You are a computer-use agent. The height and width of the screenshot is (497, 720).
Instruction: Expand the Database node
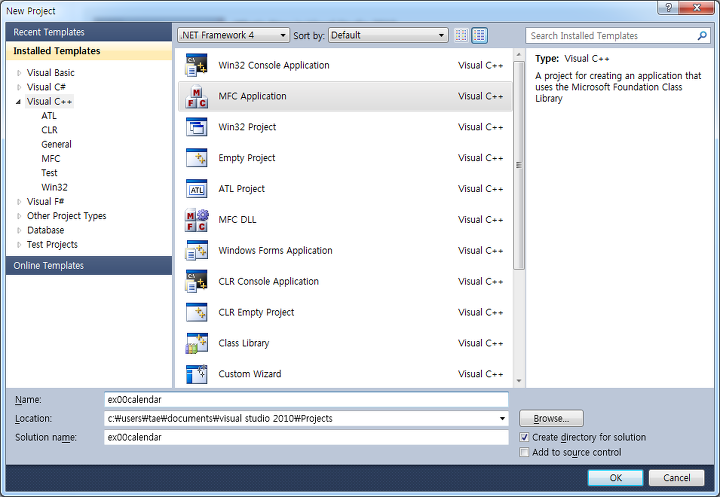click(x=19, y=230)
